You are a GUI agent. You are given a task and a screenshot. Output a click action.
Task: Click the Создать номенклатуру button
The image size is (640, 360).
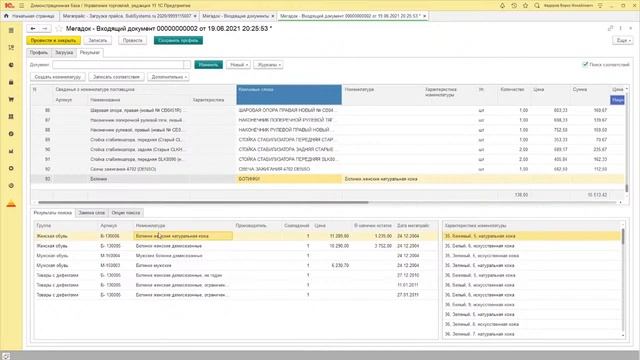tap(58, 77)
